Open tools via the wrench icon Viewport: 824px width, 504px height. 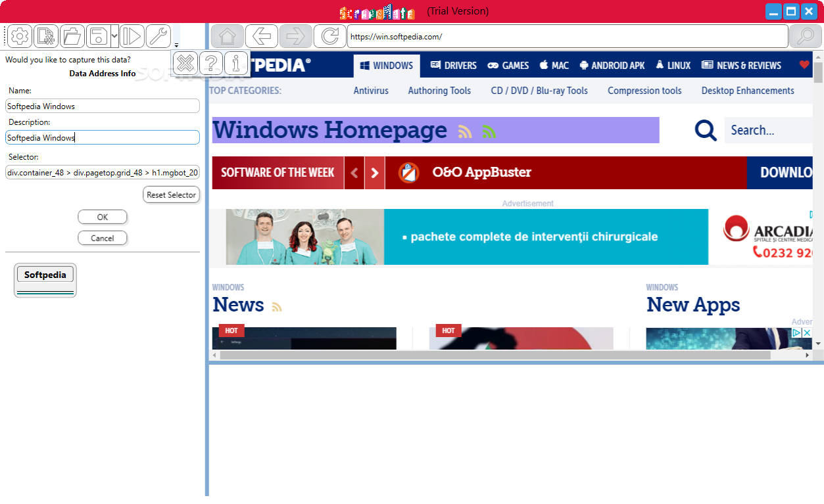tap(158, 36)
